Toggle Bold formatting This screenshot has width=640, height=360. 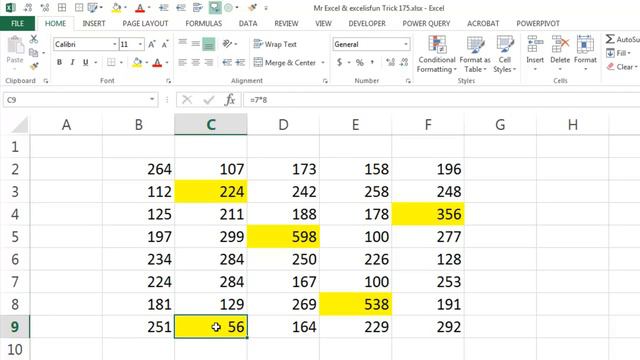60,62
